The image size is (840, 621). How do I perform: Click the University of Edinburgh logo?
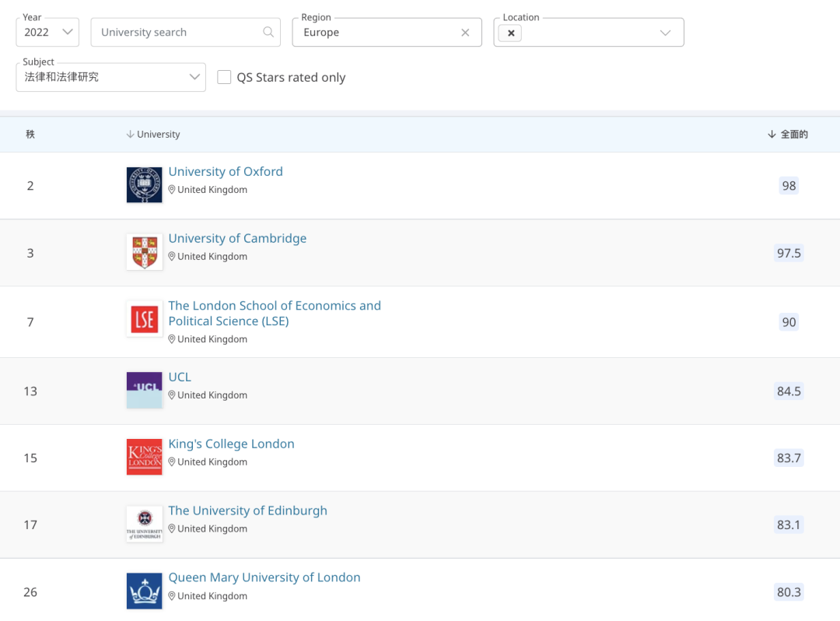(144, 524)
